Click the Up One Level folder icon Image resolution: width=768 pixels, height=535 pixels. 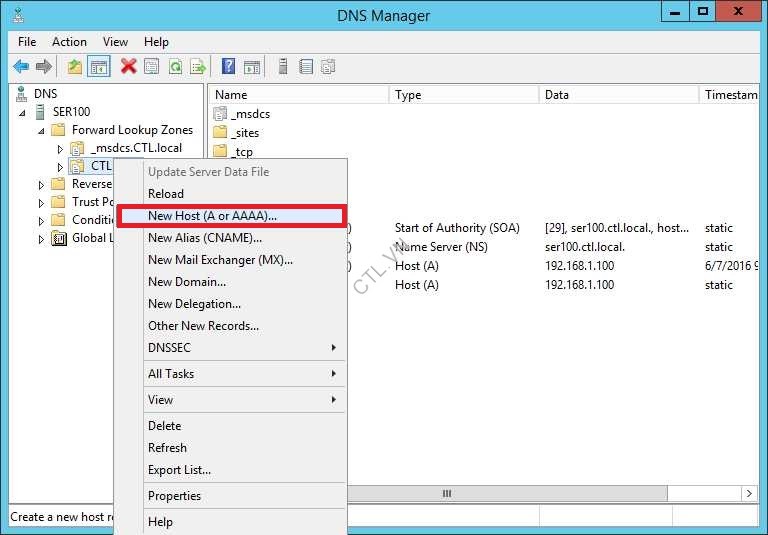coord(74,66)
